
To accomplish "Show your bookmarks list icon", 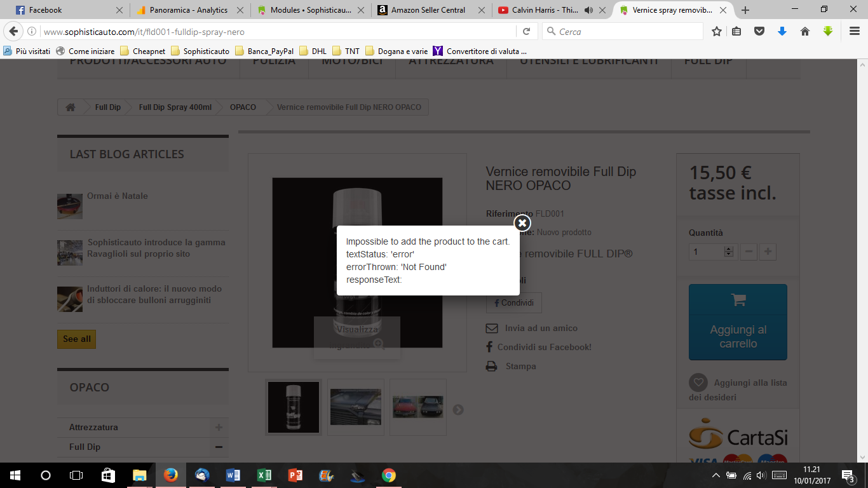I will tap(736, 31).
